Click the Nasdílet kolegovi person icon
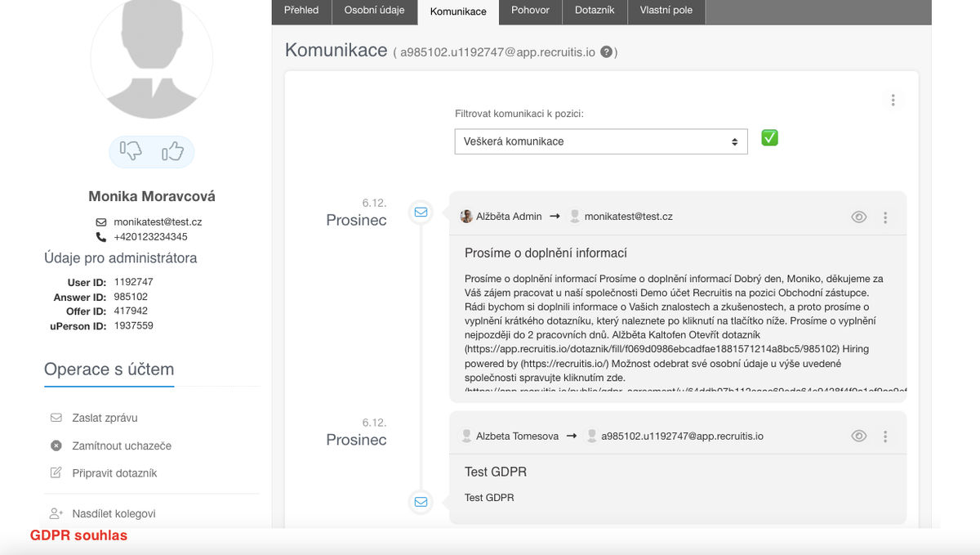The height and width of the screenshot is (555, 980). click(x=56, y=513)
